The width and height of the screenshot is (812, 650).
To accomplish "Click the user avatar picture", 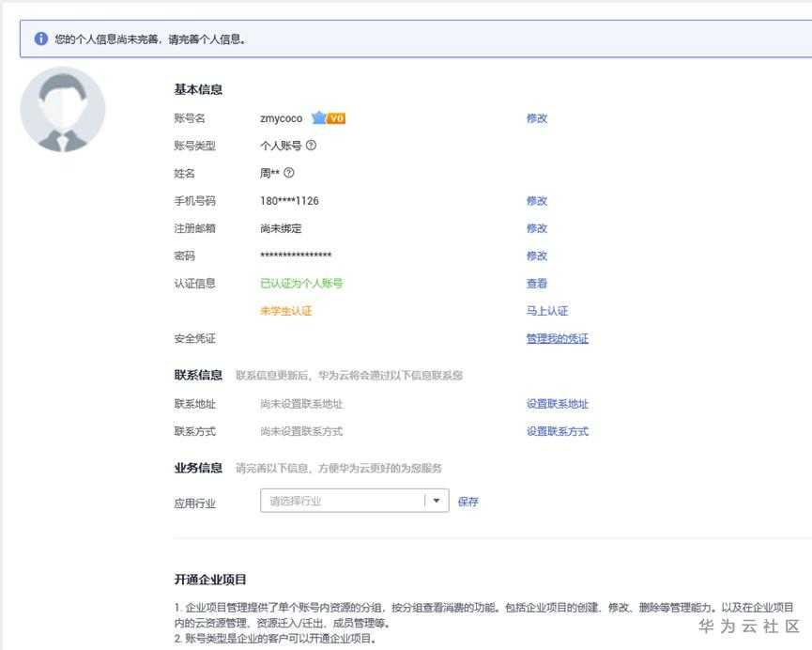I will click(63, 109).
